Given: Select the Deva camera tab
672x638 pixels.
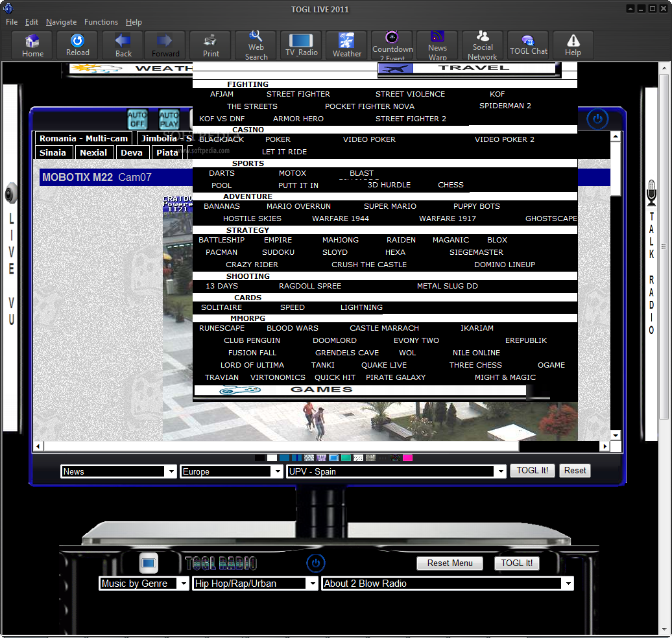Looking at the screenshot, I should tap(132, 152).
